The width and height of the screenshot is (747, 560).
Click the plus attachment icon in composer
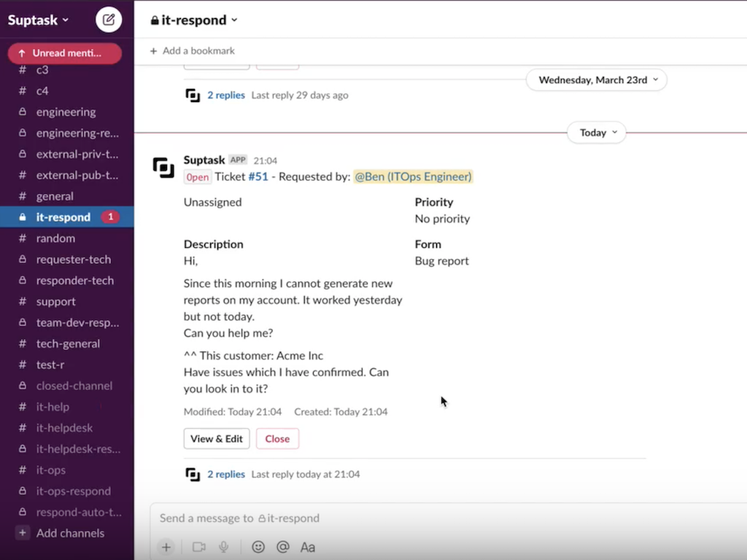[166, 547]
